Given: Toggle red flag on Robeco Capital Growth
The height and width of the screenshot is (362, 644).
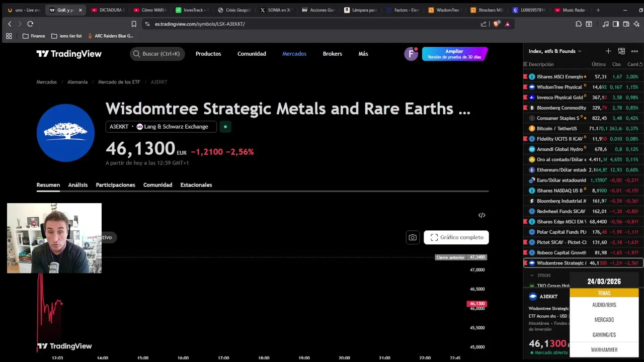Looking at the screenshot, I should click(525, 252).
